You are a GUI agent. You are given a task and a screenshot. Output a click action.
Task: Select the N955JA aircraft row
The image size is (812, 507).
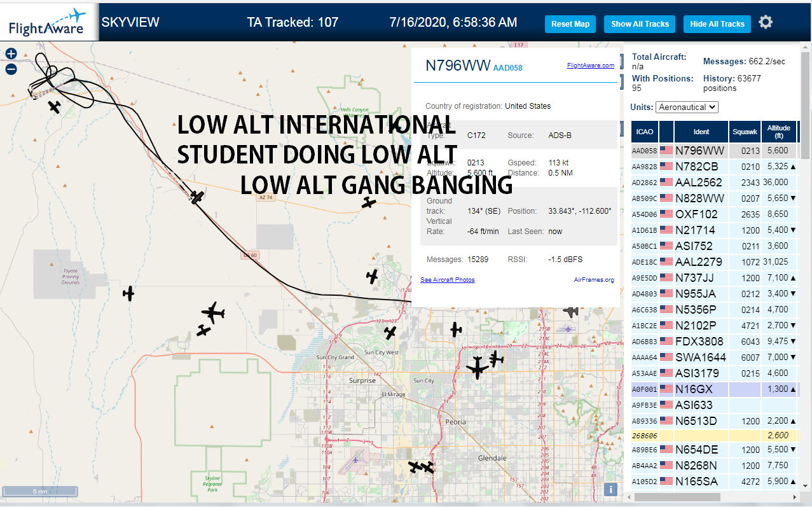(715, 294)
